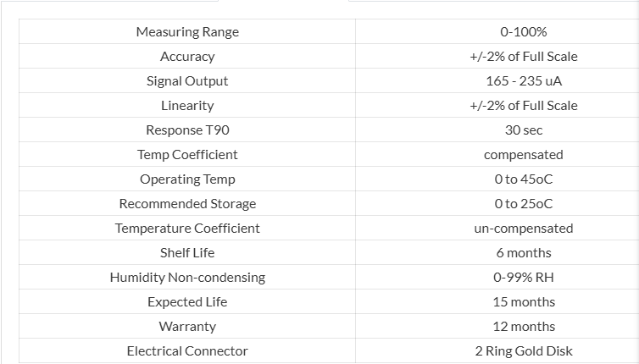Click the Recommended Storage label
The image size is (639, 364).
click(187, 203)
